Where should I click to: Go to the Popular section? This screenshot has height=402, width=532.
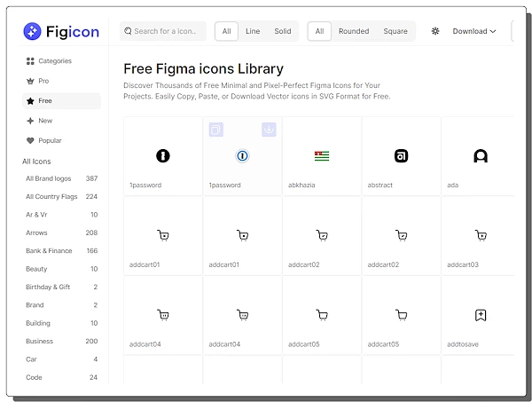[x=50, y=140]
